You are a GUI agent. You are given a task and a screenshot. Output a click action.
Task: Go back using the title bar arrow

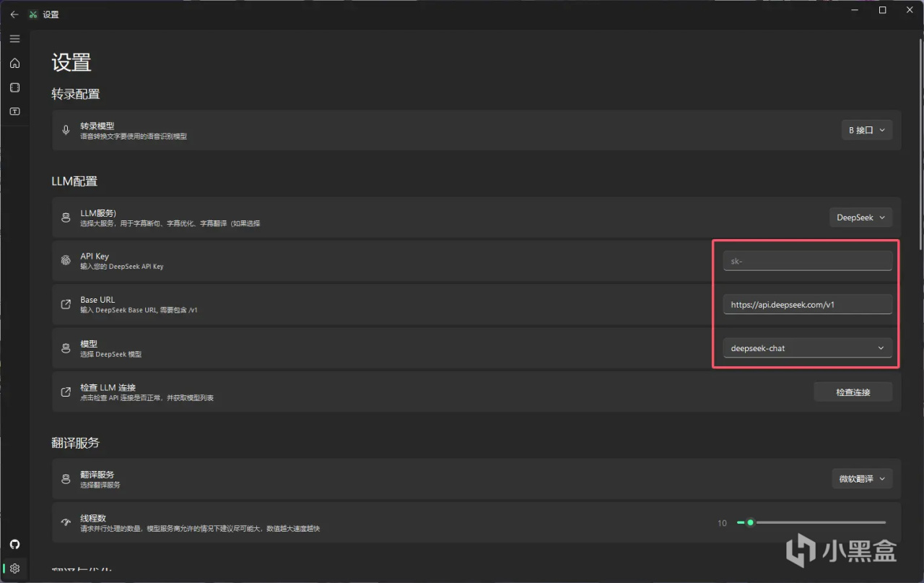[14, 14]
